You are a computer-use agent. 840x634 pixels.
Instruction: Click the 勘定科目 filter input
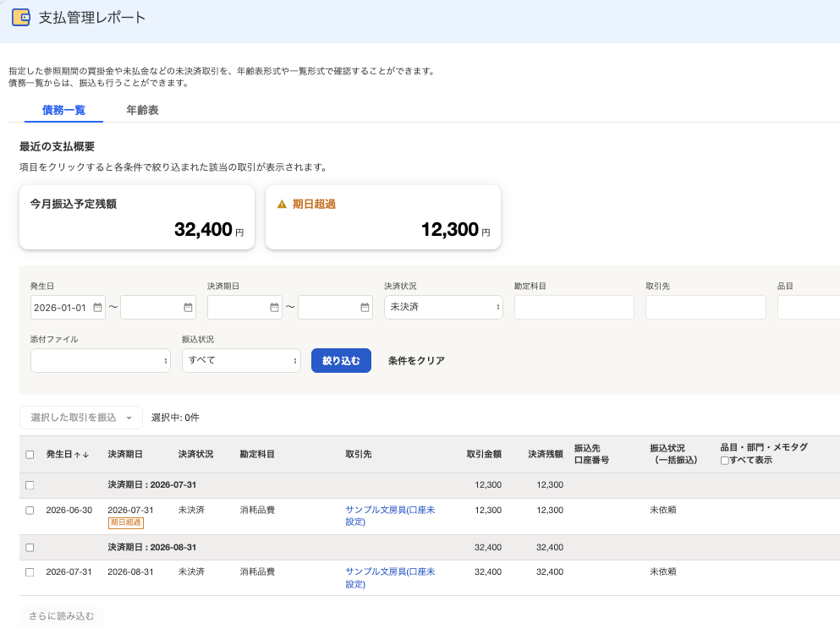click(574, 308)
